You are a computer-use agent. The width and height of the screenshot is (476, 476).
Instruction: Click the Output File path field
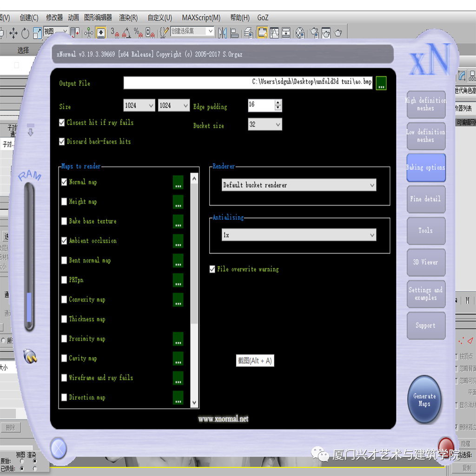click(x=248, y=83)
